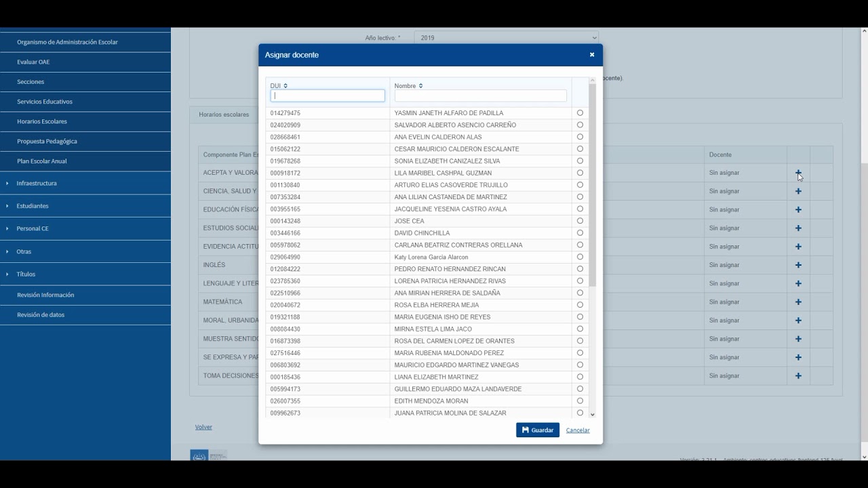Image resolution: width=868 pixels, height=488 pixels.
Task: Click DUI cell 009962673
Action: pyautogui.click(x=285, y=413)
